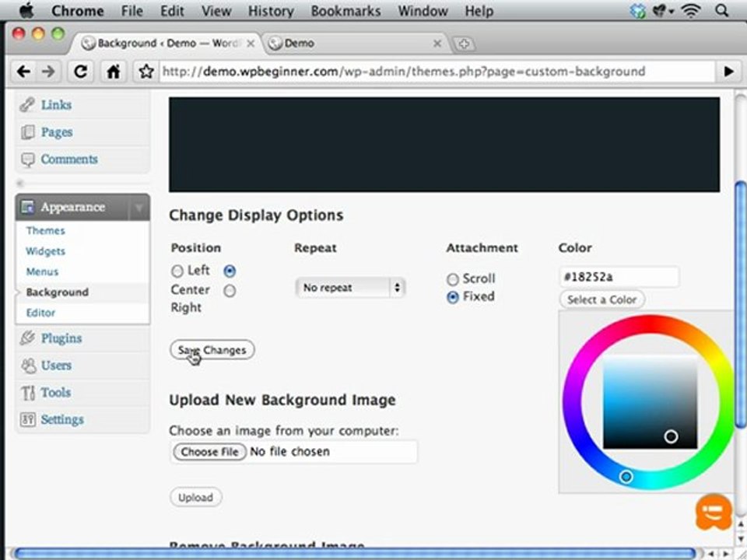Close the Background Demo tab
Screen dimensions: 747x560
click(x=251, y=44)
